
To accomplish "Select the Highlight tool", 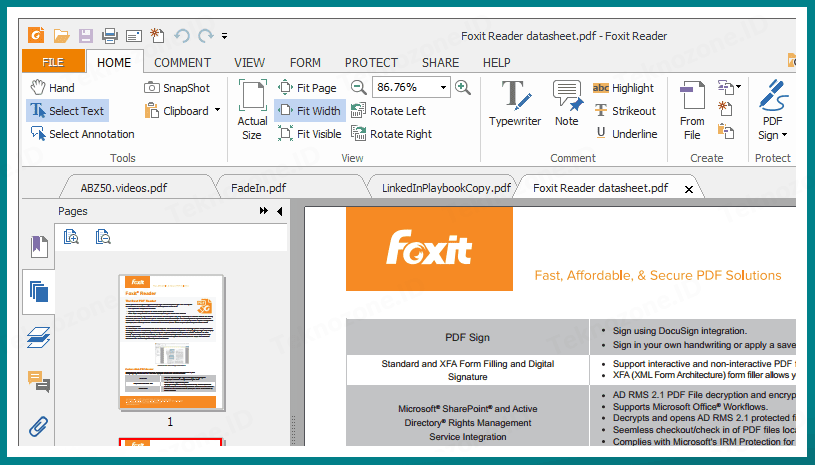I will pos(623,88).
